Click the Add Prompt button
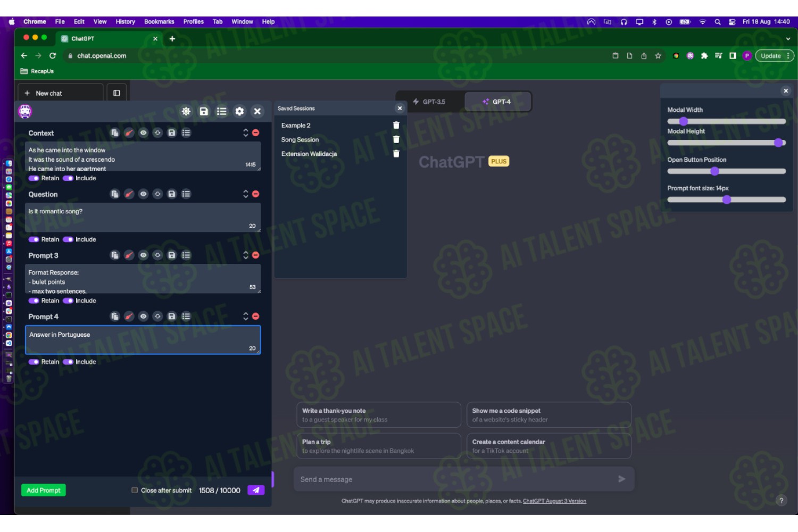This screenshot has height=532, width=798. (44, 491)
